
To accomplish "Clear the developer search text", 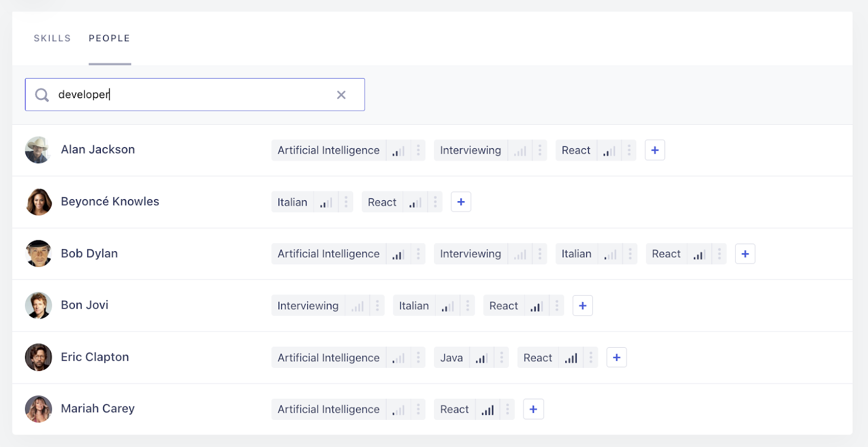I will [341, 95].
